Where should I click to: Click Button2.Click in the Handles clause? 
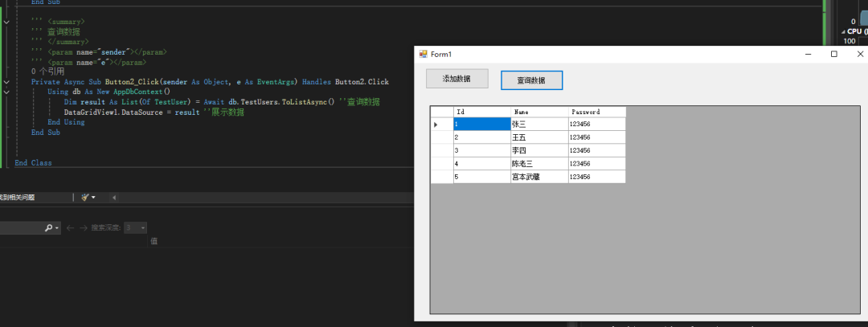(362, 82)
